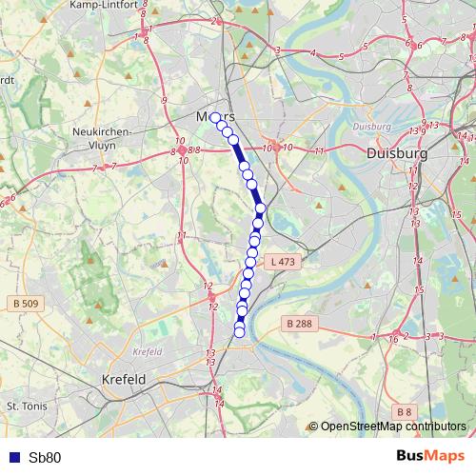Click the St. Tönis town label

pyautogui.click(x=27, y=407)
